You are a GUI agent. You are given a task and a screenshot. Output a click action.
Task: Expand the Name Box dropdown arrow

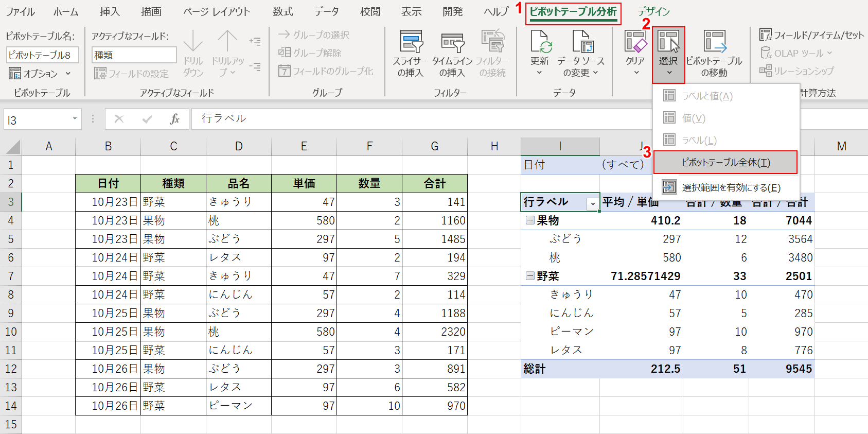pyautogui.click(x=75, y=119)
